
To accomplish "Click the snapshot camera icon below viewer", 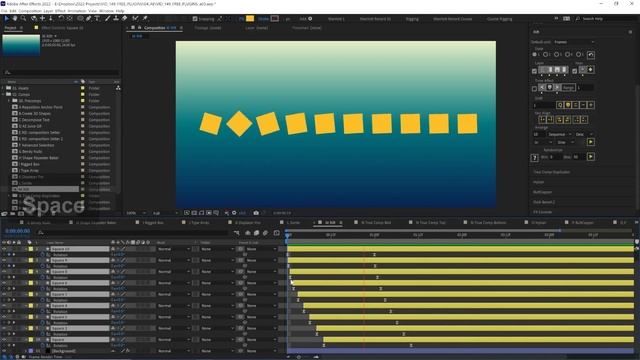I will coord(256,213).
